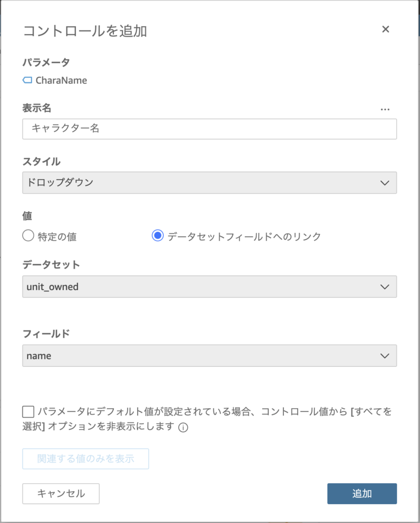This screenshot has width=420, height=523.
Task: Click the chevron arrow of スタイル dropdown
Action: [385, 183]
